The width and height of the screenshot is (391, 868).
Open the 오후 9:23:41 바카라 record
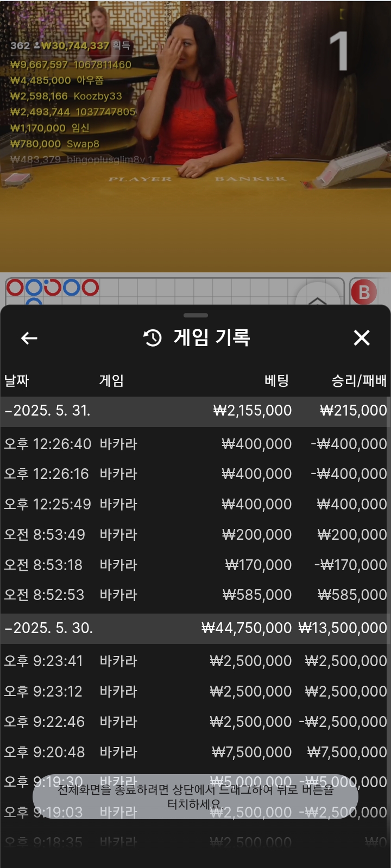coord(195,661)
